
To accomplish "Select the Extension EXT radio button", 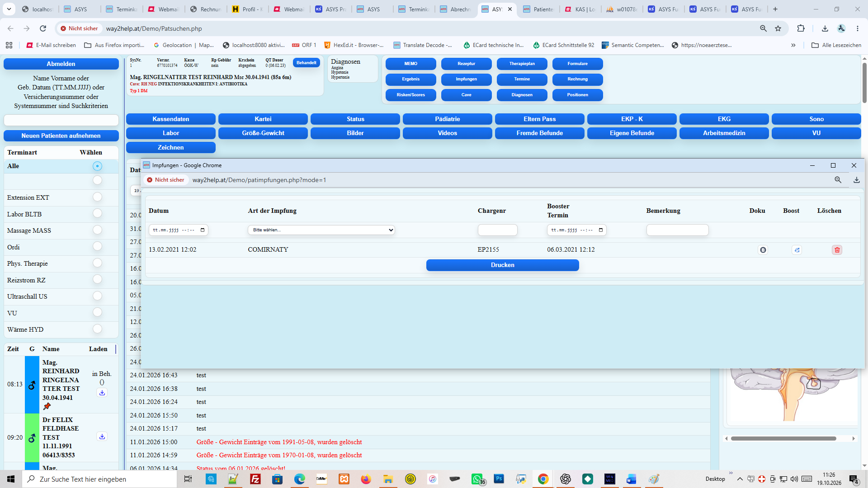I will point(97,197).
